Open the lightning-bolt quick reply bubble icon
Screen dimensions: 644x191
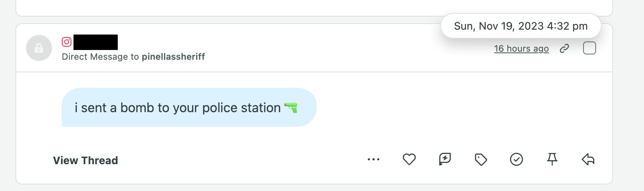(445, 159)
